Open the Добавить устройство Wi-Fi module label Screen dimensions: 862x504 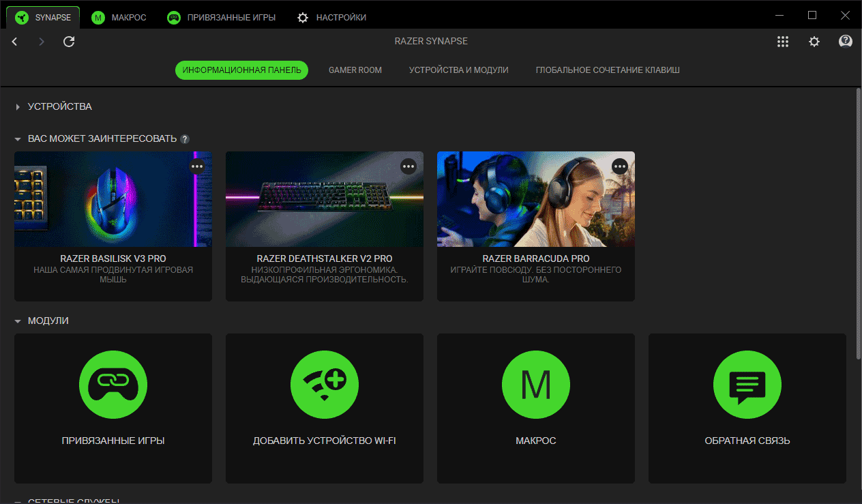tap(325, 441)
